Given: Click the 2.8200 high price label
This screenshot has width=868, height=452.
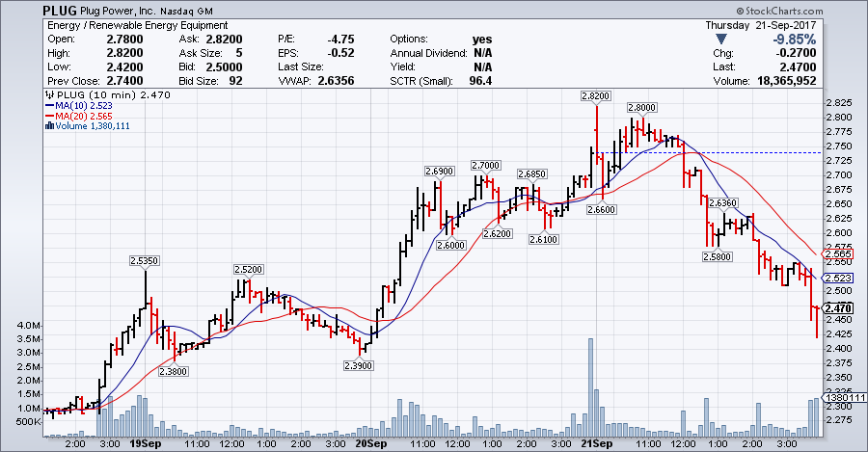Looking at the screenshot, I should tap(595, 96).
